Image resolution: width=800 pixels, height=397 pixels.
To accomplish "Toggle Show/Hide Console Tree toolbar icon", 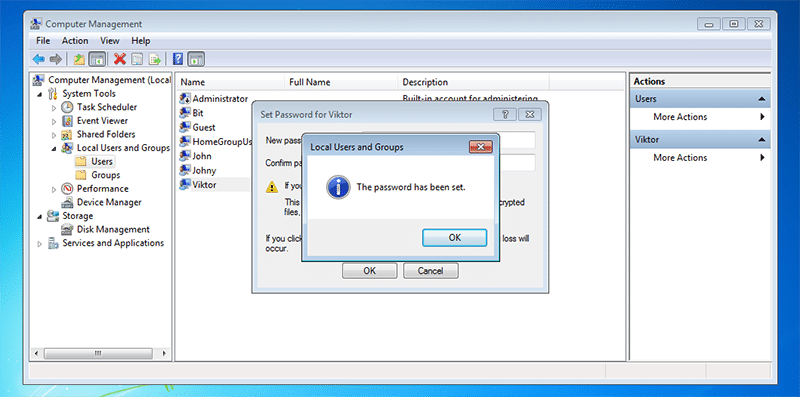I will point(97,59).
